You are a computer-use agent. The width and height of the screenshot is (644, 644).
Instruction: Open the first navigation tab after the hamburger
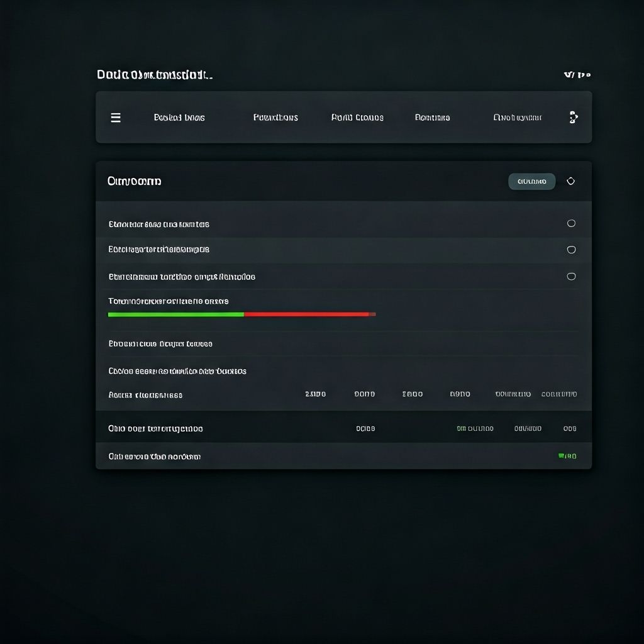tap(179, 118)
